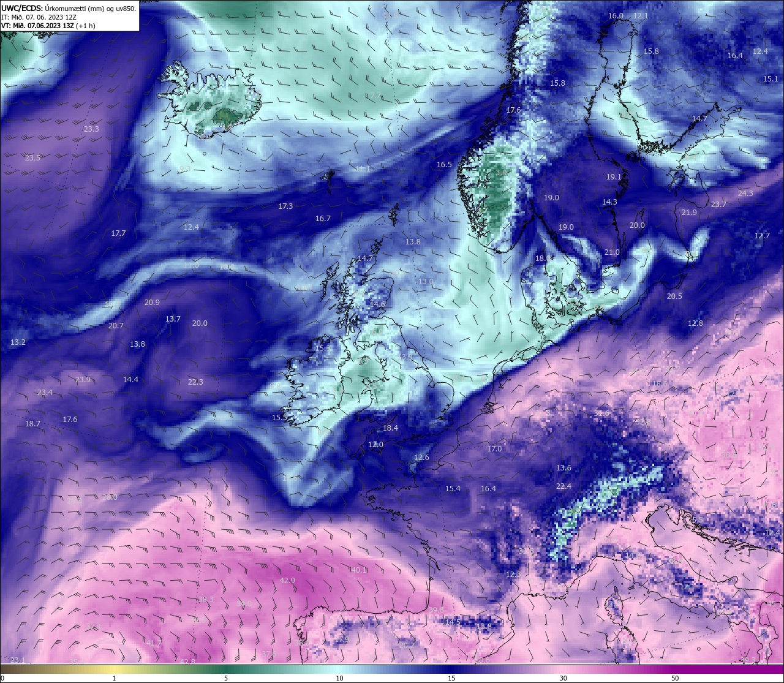
Task: Click the 17.0 value label
Action: pyautogui.click(x=494, y=448)
